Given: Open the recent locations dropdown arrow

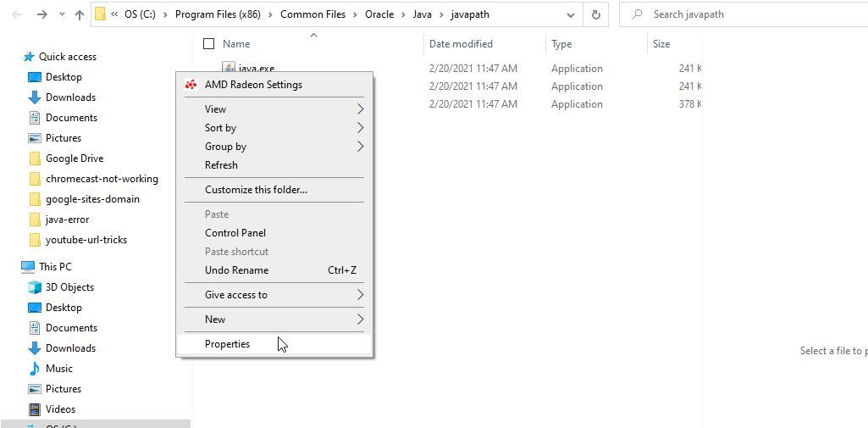Looking at the screenshot, I should tap(63, 15).
